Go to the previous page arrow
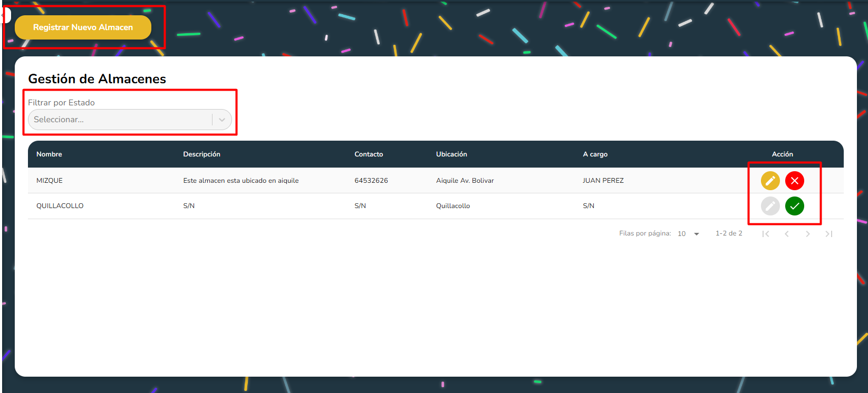This screenshot has width=868, height=393. pos(787,234)
